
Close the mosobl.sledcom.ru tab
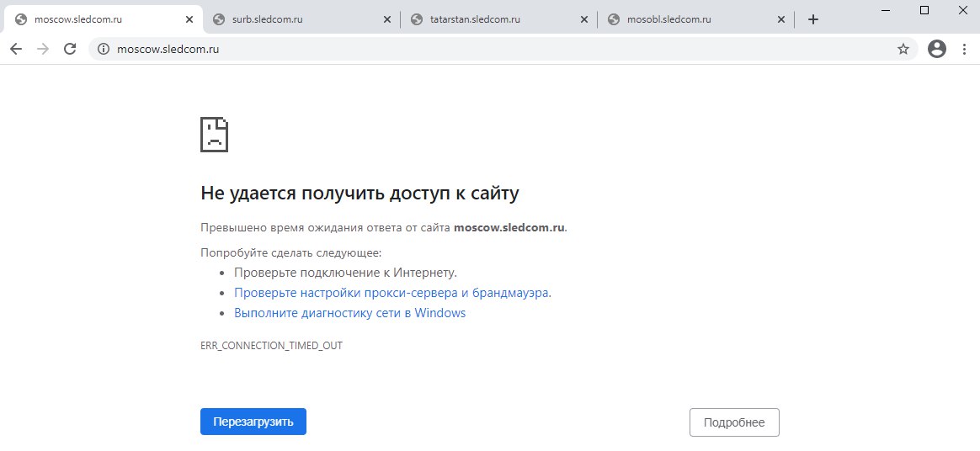(780, 19)
